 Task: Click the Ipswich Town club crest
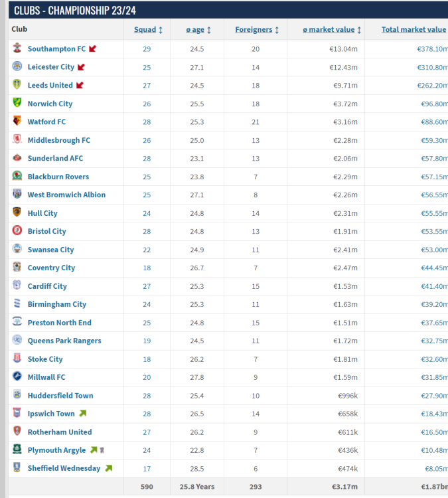click(x=17, y=413)
